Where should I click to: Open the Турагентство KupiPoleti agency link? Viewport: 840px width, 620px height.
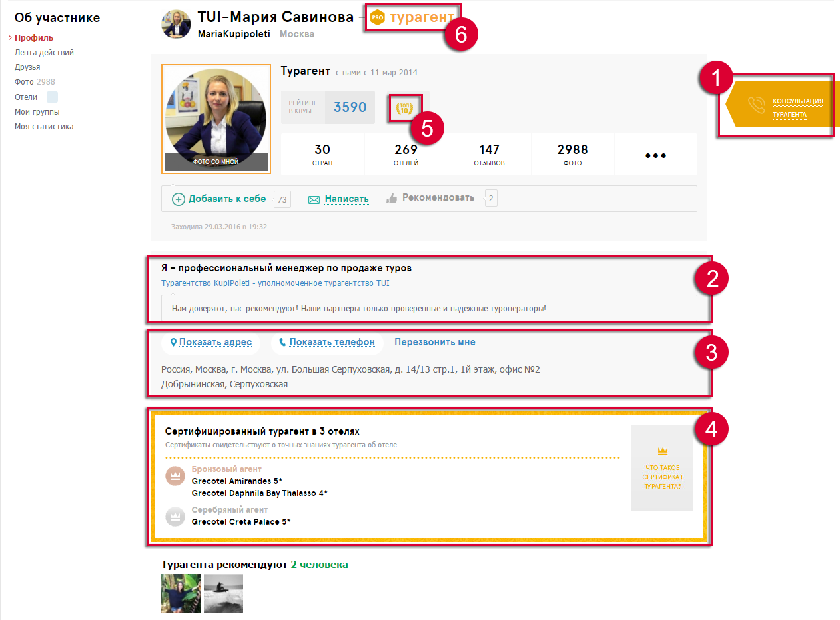275,283
